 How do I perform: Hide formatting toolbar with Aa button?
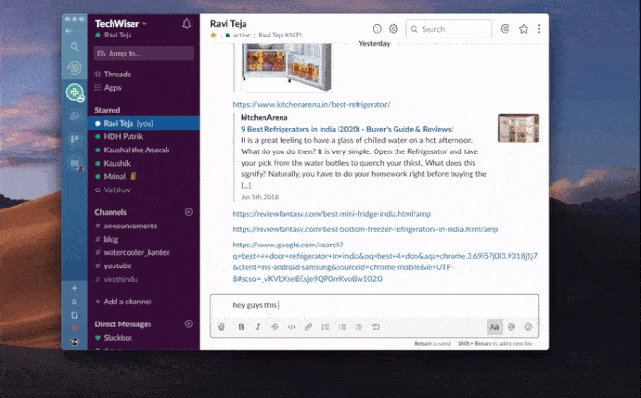(495, 327)
